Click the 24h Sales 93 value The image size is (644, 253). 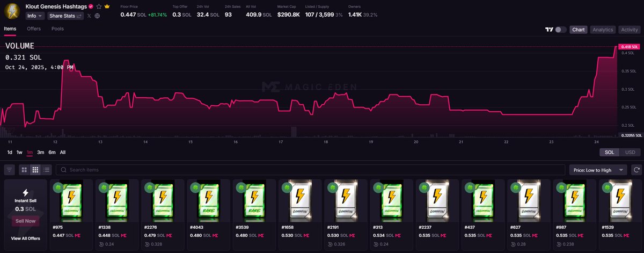click(x=228, y=15)
